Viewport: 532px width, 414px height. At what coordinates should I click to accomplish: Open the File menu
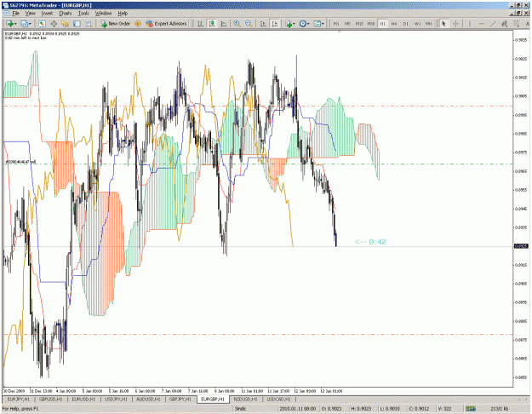15,14
